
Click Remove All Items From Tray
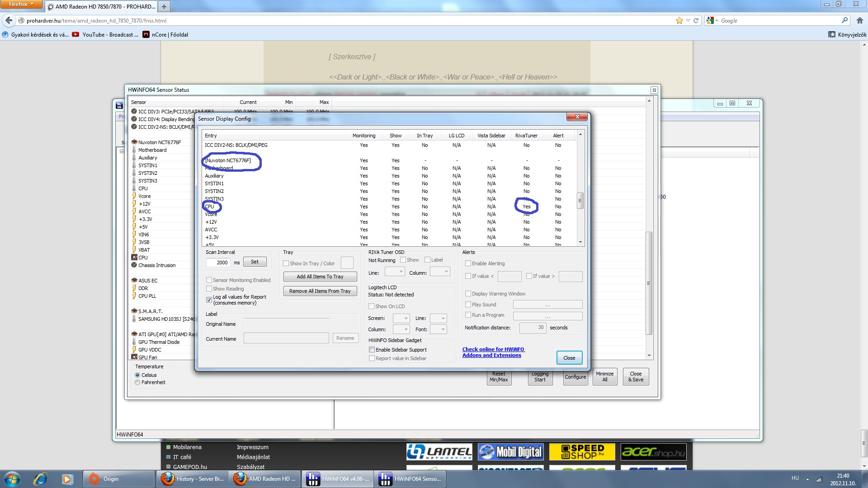[x=320, y=291]
